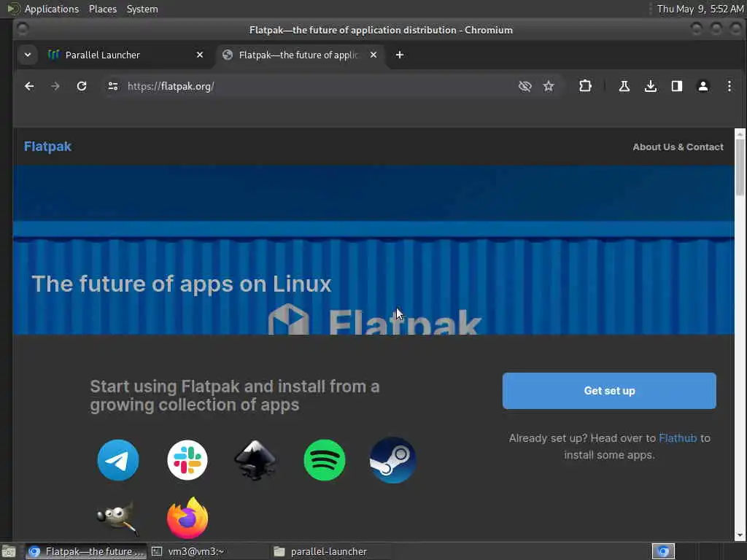Viewport: 747px width, 560px height.
Task: Bookmark this page with the star icon
Action: click(549, 86)
